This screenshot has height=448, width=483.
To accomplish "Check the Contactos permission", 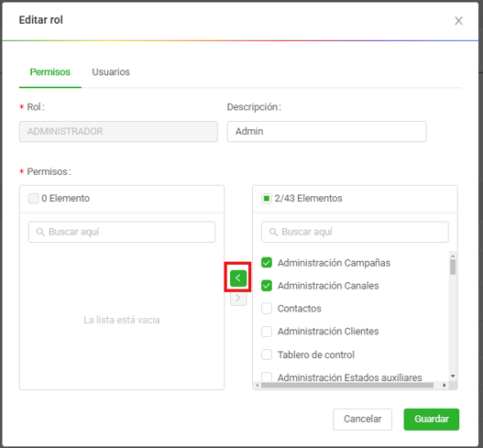I will pos(267,309).
